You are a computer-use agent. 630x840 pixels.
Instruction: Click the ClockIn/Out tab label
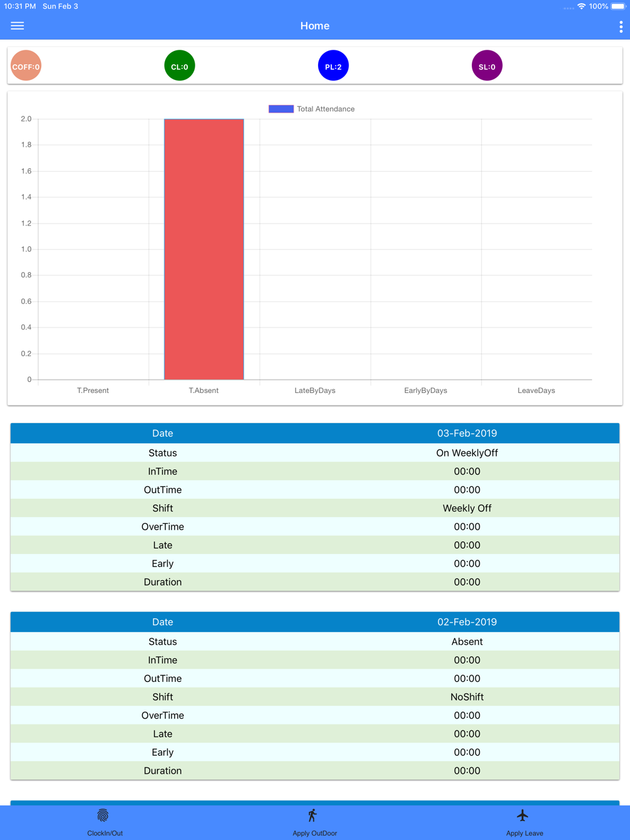(x=105, y=833)
